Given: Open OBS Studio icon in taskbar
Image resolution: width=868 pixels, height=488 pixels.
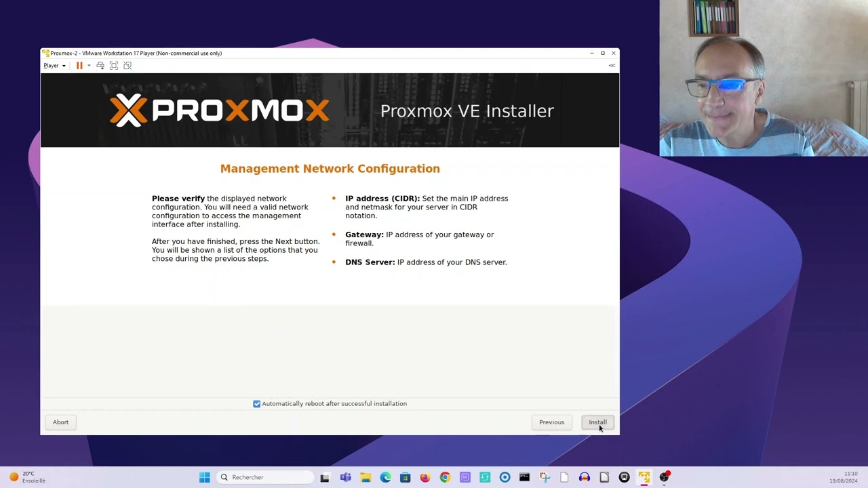Looking at the screenshot, I should click(x=664, y=477).
